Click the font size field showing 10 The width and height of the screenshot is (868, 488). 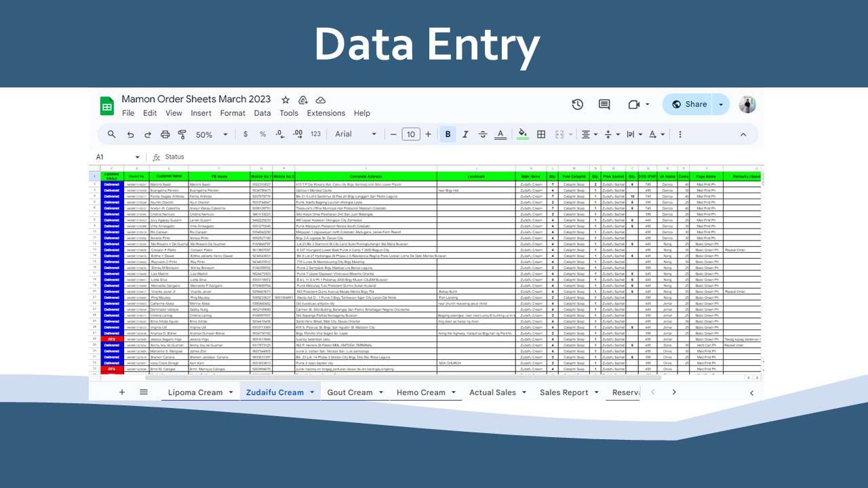pyautogui.click(x=411, y=134)
